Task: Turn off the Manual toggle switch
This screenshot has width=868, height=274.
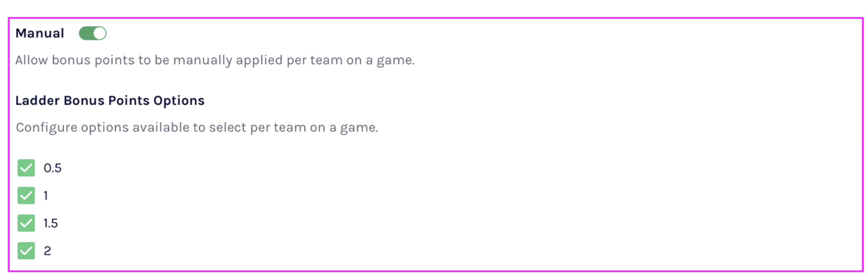Action: pyautogui.click(x=93, y=33)
